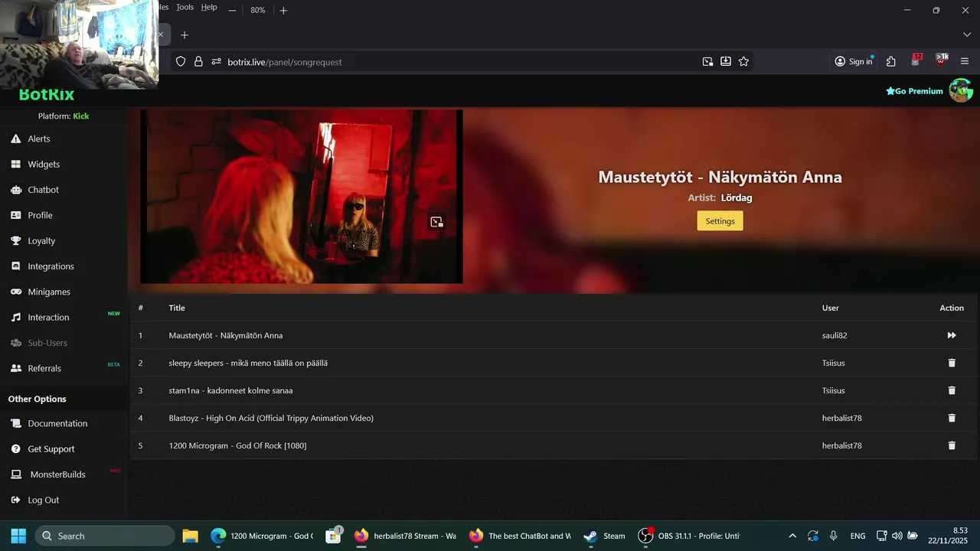This screenshot has height=551, width=980.
Task: Click the taskbar Search box
Action: (105, 536)
